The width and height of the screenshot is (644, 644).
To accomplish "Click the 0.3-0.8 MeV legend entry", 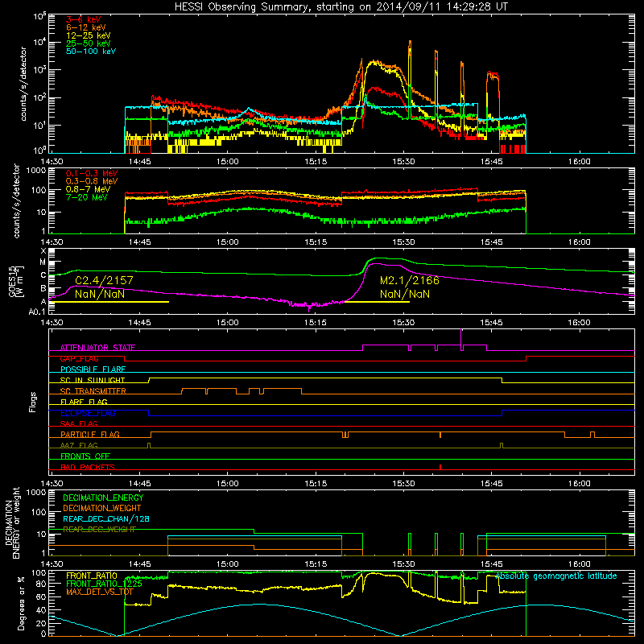I will 92,181.
